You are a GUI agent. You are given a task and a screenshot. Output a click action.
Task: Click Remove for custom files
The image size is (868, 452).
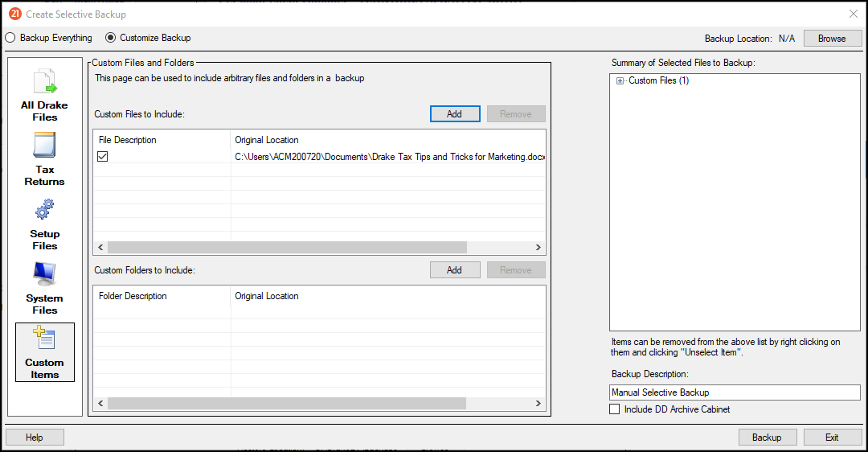point(516,114)
